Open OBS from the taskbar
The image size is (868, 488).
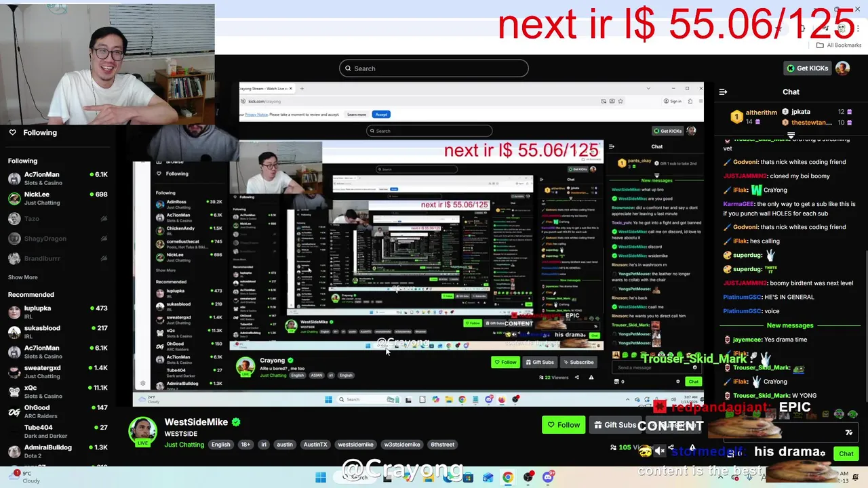pos(528,477)
